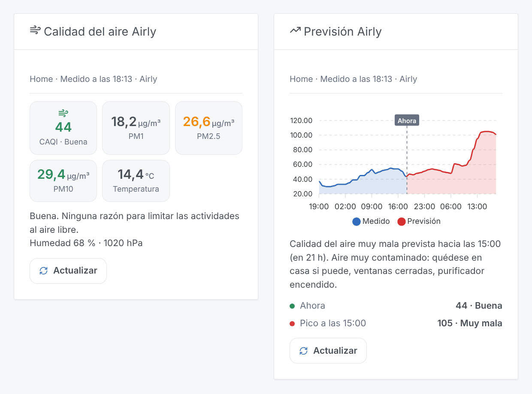Click the Calidad del aire Airly title
The image size is (532, 394).
100,31
